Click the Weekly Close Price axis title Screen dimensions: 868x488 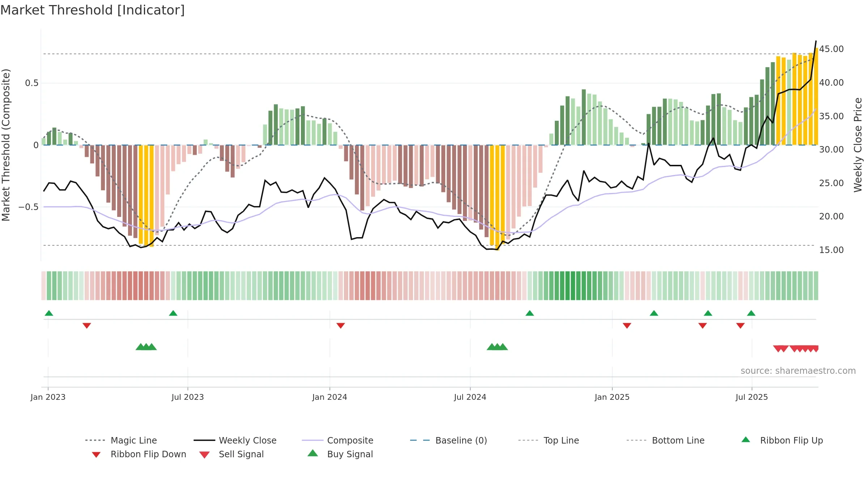(858, 145)
